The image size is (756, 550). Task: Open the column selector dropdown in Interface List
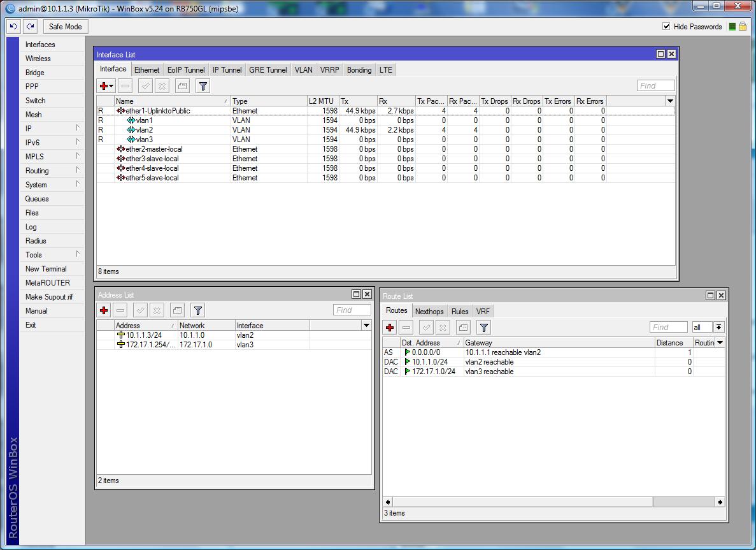coord(671,100)
